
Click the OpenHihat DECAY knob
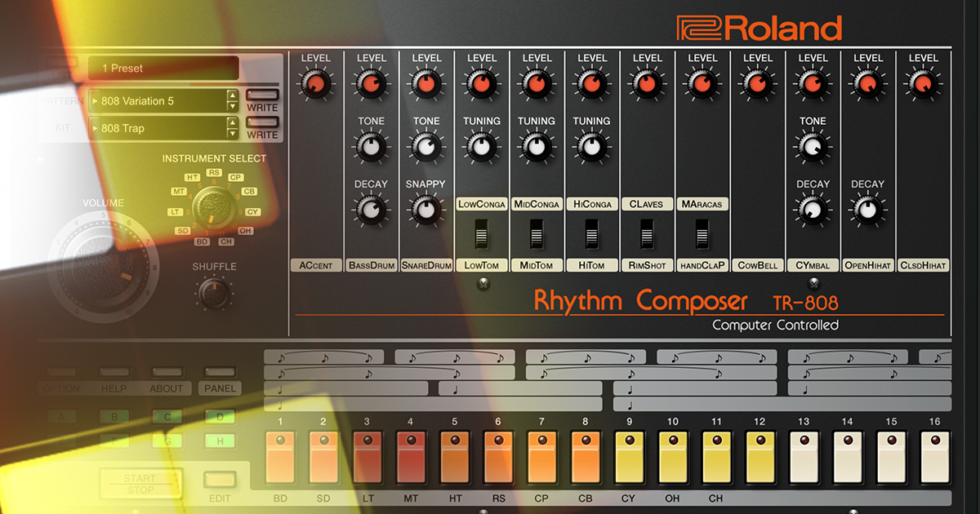tap(867, 210)
